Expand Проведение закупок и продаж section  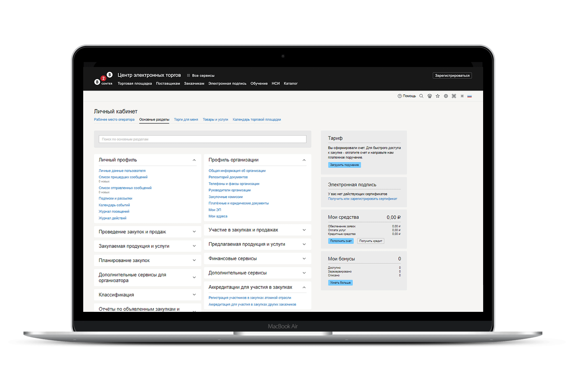pos(194,232)
